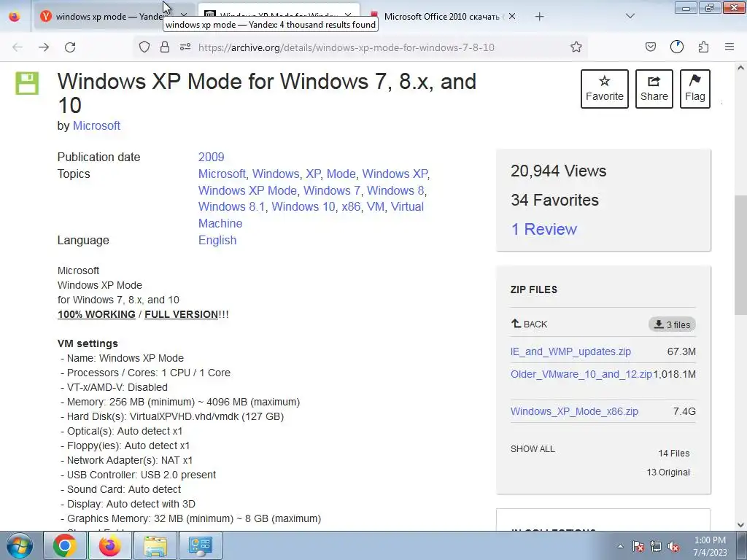Open the Windows 10 topic link

pos(303,206)
